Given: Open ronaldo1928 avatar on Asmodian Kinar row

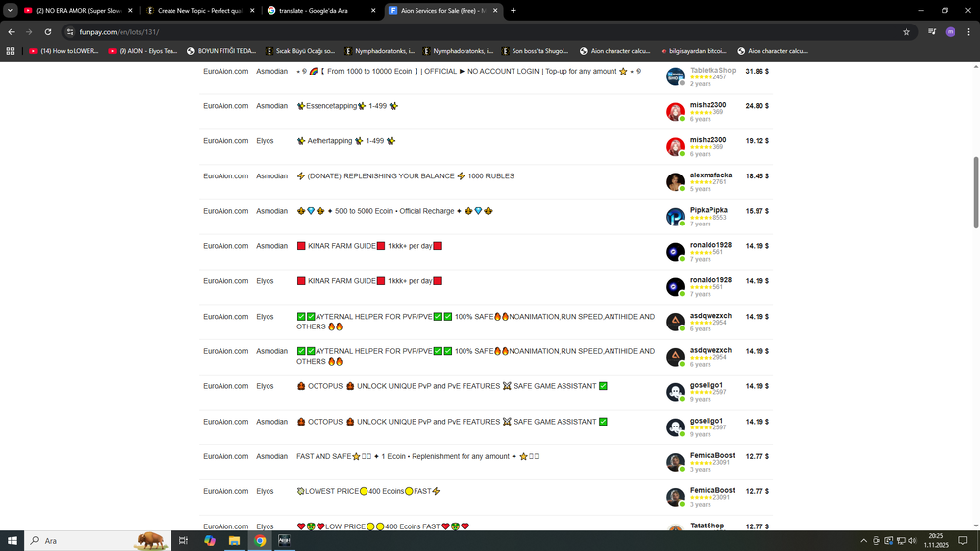Looking at the screenshot, I should [675, 252].
